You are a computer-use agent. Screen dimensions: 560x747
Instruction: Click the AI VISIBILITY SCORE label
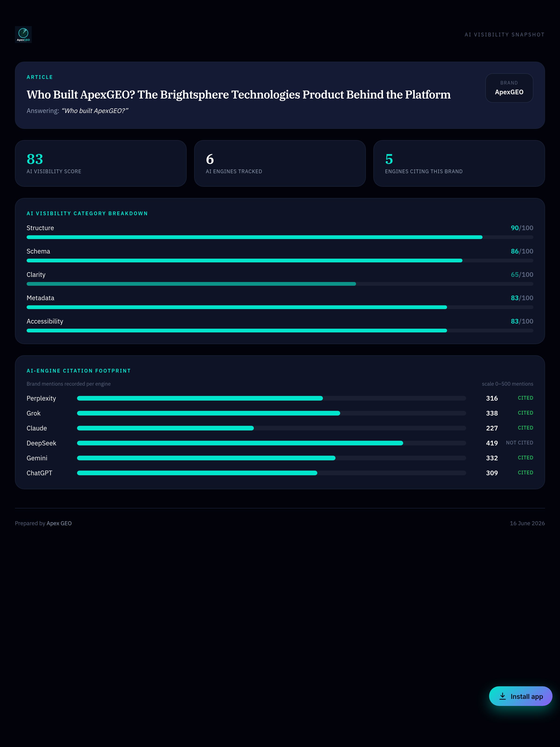point(54,172)
